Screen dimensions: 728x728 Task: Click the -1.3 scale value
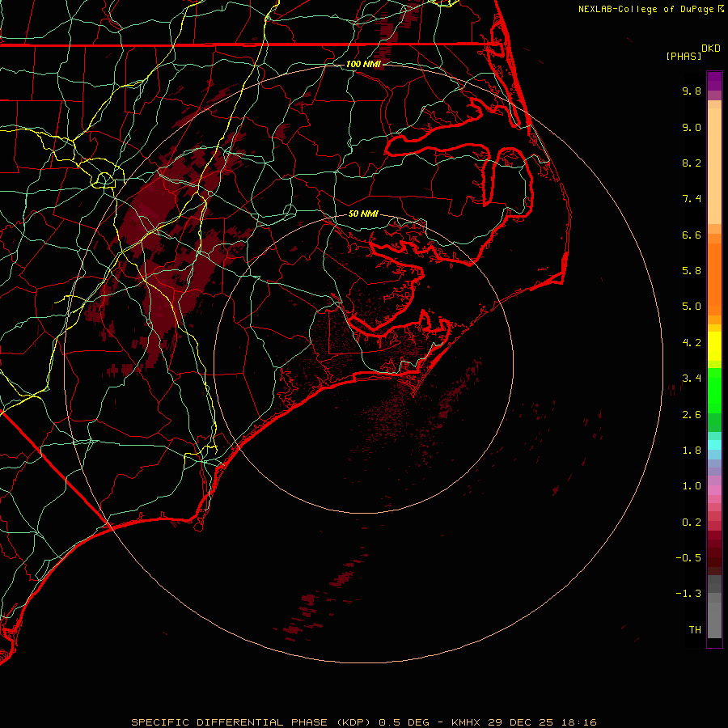coord(688,594)
